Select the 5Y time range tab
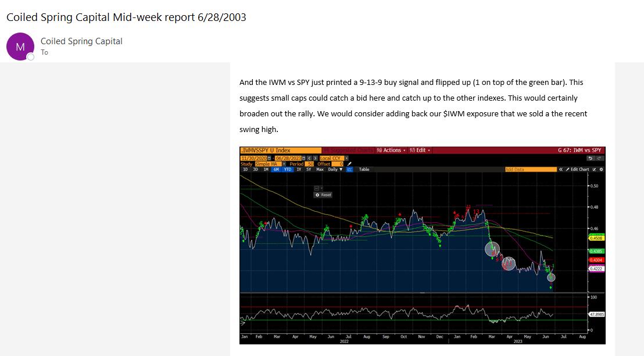644x356 pixels. (309, 169)
